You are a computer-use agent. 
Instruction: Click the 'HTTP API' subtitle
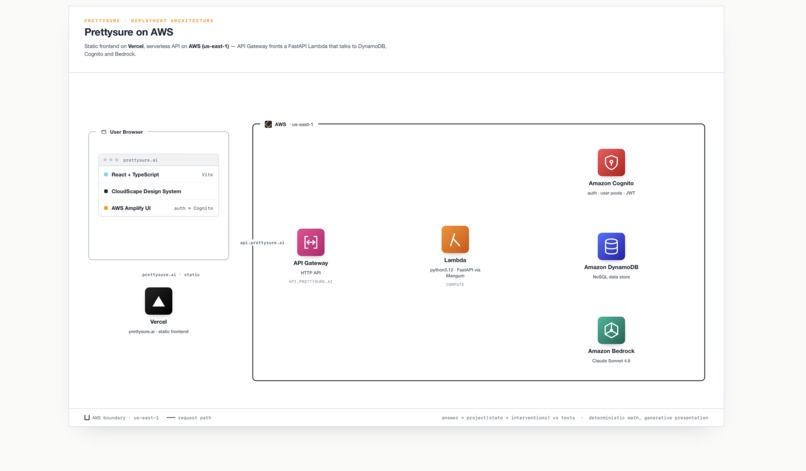click(310, 273)
